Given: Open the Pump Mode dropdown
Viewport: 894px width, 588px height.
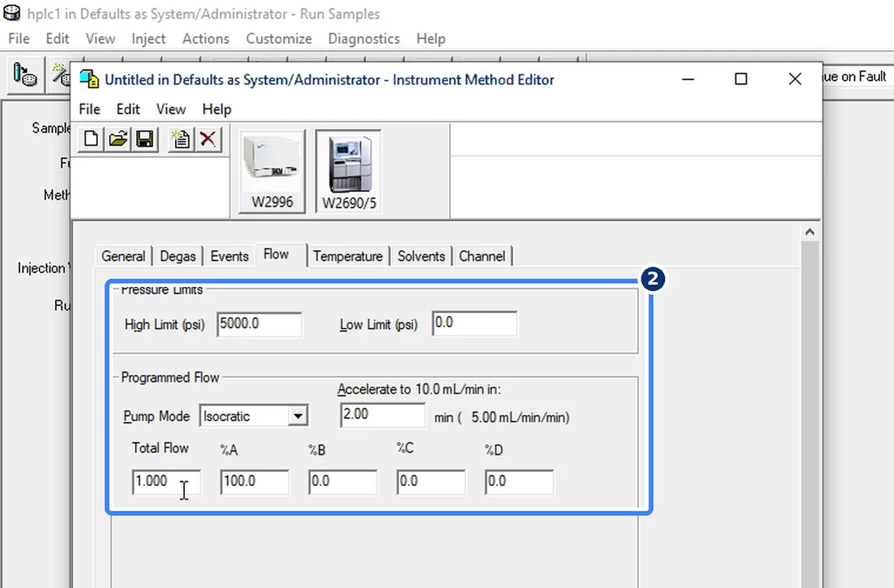Looking at the screenshot, I should pos(298,416).
